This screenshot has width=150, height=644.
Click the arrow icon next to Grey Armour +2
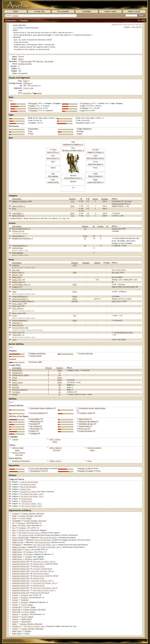(x=10, y=236)
